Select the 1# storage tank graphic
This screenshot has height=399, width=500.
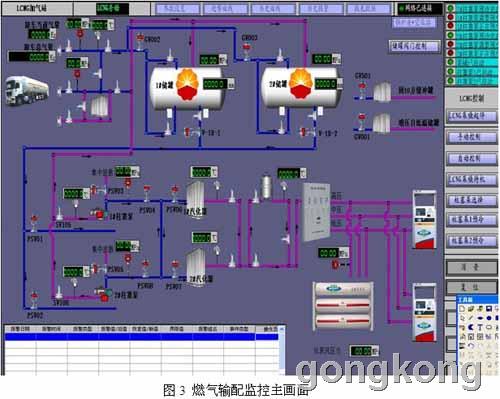tap(187, 88)
